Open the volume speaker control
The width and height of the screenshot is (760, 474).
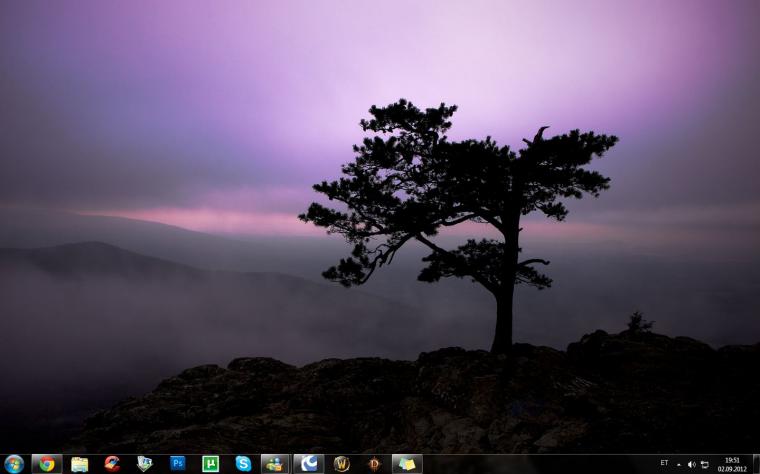tap(692, 465)
